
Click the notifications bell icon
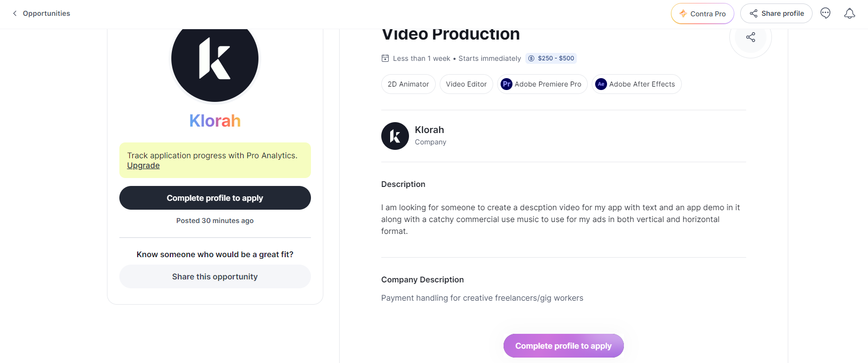pyautogui.click(x=850, y=13)
